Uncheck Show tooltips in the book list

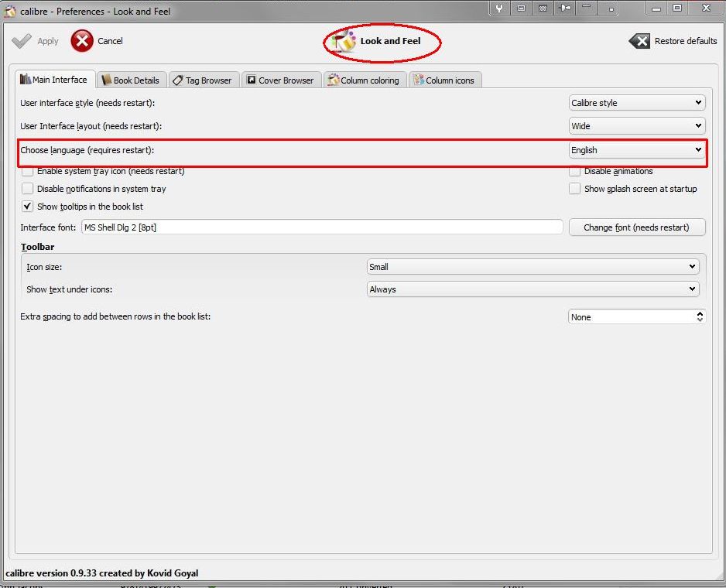(x=27, y=206)
